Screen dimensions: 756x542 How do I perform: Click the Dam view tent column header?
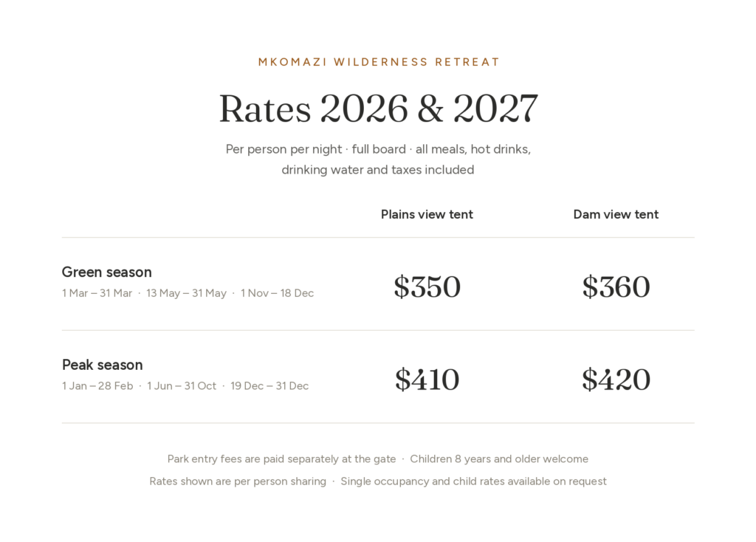(616, 215)
